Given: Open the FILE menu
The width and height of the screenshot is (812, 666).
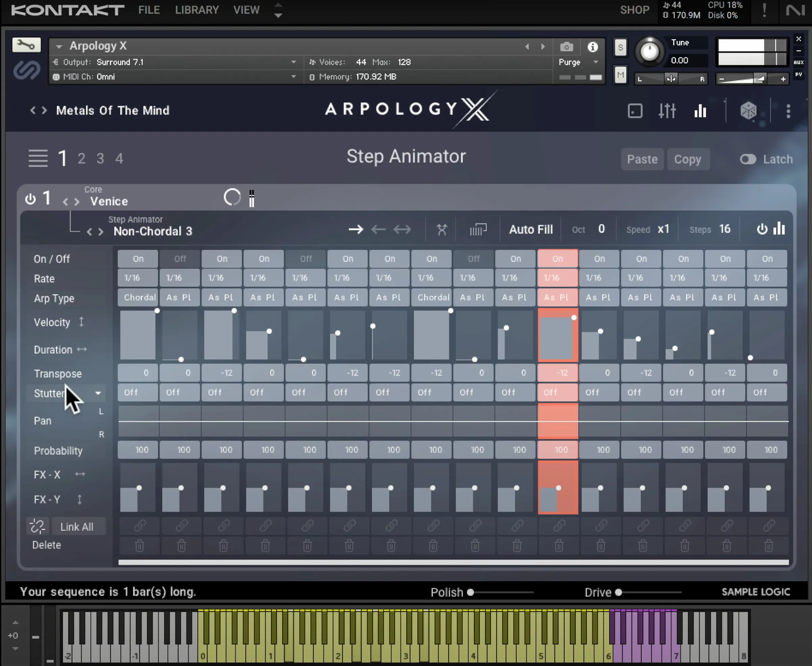Looking at the screenshot, I should coord(149,10).
